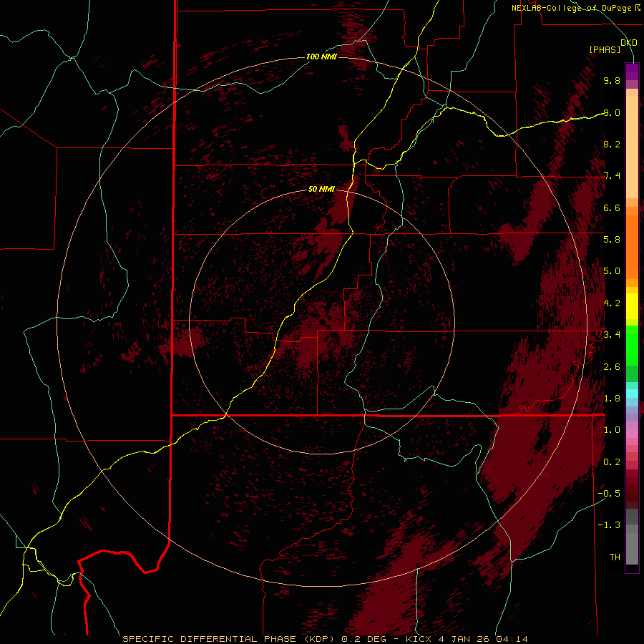
Task: Pick the yellow segment of the color bar
Action: click(x=632, y=306)
